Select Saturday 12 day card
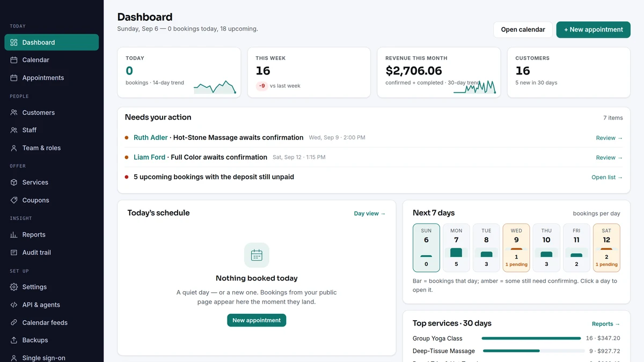This screenshot has width=644, height=362. [606, 248]
